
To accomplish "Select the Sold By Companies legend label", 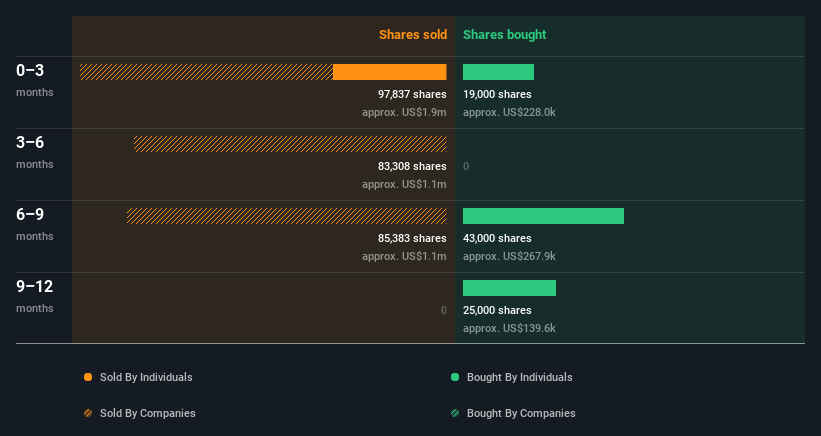I will point(148,413).
